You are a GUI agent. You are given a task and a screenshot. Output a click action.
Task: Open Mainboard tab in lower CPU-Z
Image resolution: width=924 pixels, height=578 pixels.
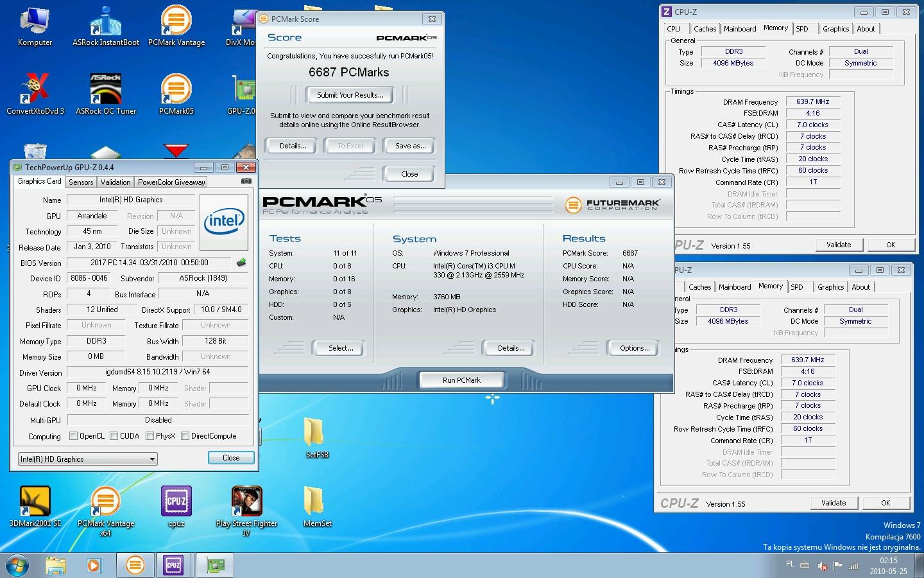pyautogui.click(x=735, y=287)
